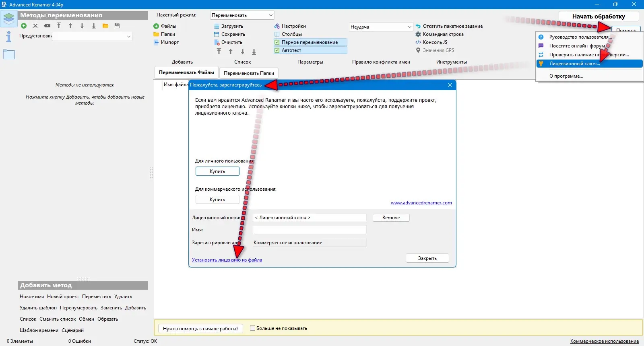Save the list with Сохранить
The height and width of the screenshot is (346, 644).
click(x=229, y=34)
